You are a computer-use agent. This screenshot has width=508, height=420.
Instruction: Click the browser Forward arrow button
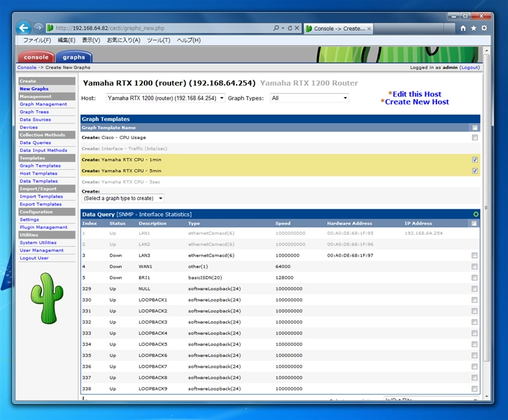[x=38, y=28]
